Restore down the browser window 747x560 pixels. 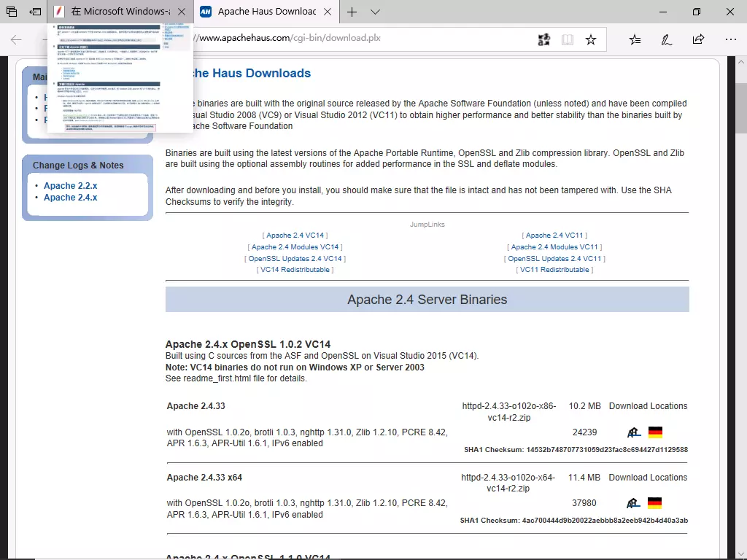[x=697, y=12]
